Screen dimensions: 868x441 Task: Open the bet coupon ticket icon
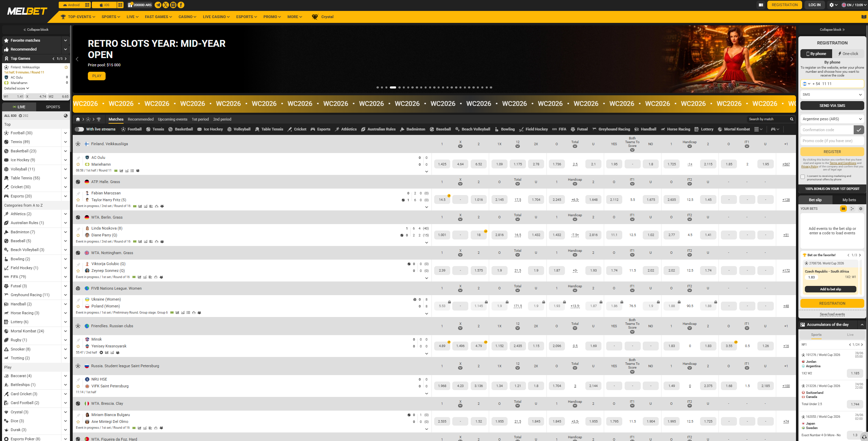761,5
